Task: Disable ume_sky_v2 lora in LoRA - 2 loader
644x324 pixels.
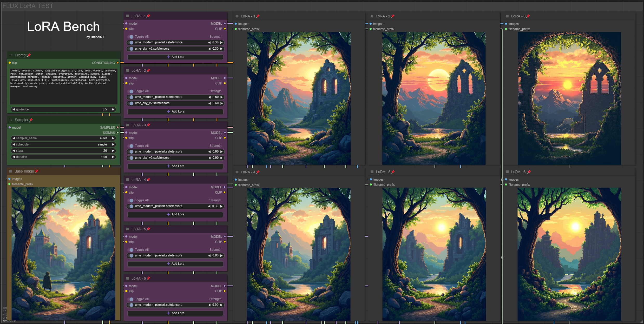Action: click(x=131, y=103)
